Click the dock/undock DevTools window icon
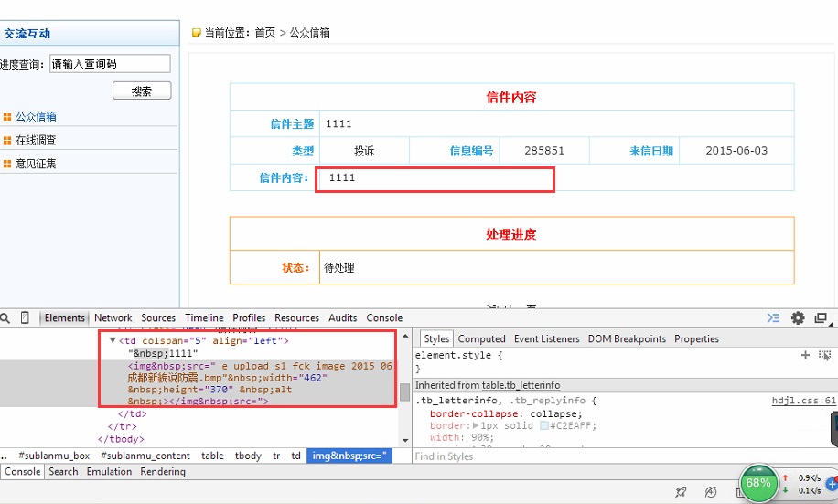This screenshot has width=838, height=504. point(820,318)
